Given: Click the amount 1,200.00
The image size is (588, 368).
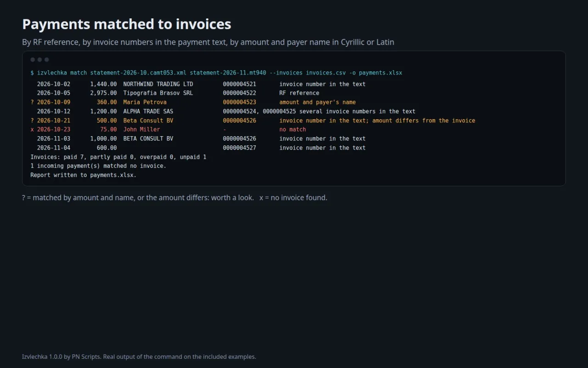Looking at the screenshot, I should 103,111.
